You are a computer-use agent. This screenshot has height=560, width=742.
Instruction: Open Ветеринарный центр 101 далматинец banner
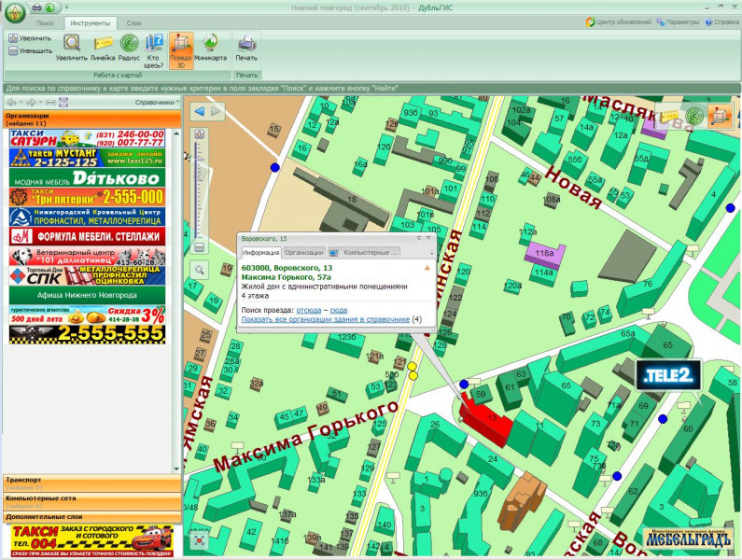click(x=87, y=256)
